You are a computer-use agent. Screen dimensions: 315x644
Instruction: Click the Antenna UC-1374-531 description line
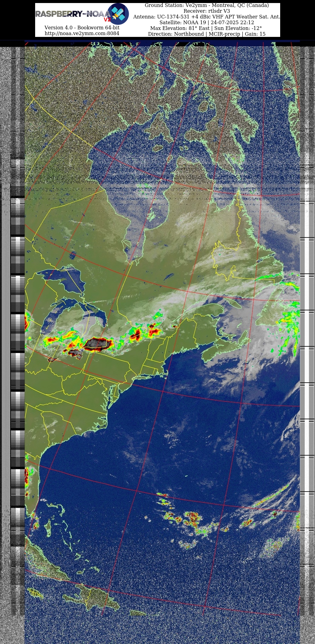point(207,17)
